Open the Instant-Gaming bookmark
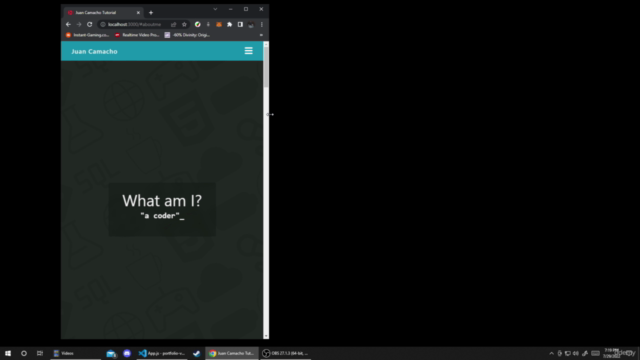This screenshot has width=640, height=360. [x=87, y=35]
